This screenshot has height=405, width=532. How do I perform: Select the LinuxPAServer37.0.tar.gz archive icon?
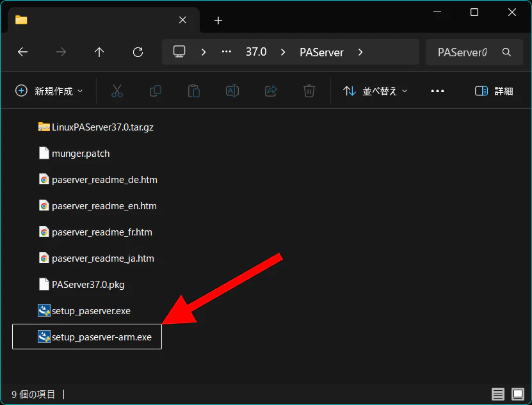point(44,127)
